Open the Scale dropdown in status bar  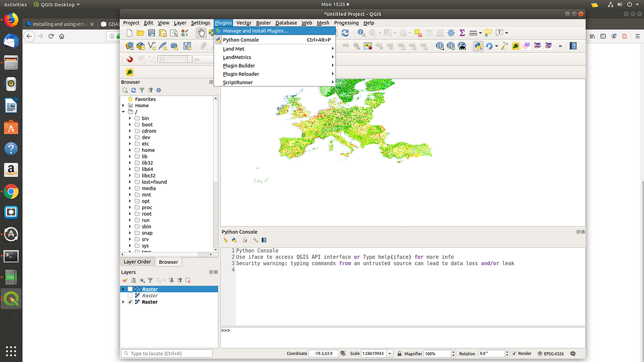point(390,353)
